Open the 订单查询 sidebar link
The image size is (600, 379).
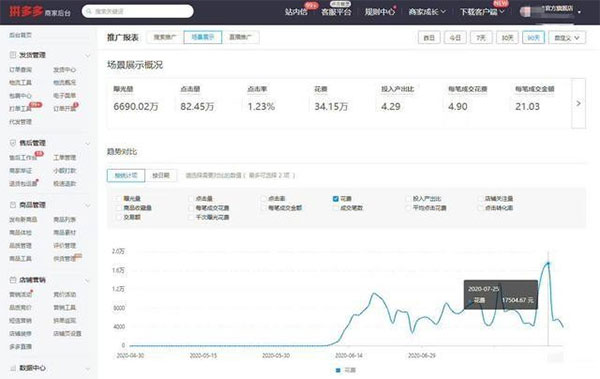pos(21,70)
